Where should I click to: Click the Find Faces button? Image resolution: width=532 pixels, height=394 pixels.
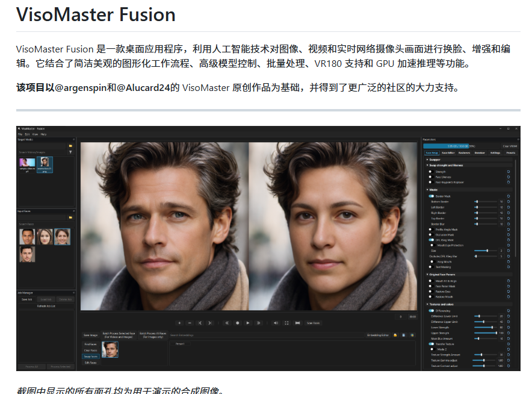(x=91, y=345)
